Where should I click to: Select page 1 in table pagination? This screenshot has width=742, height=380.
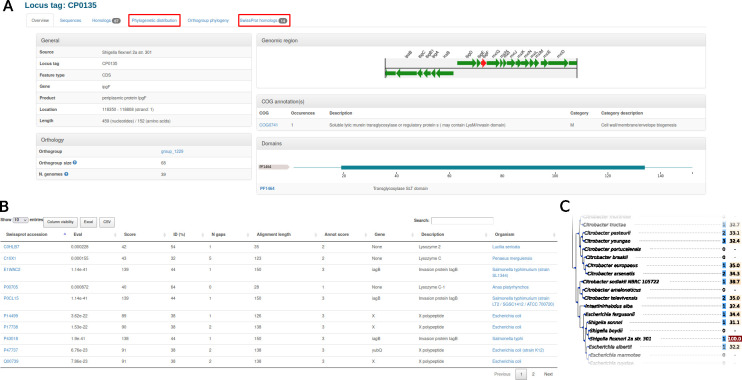click(521, 374)
